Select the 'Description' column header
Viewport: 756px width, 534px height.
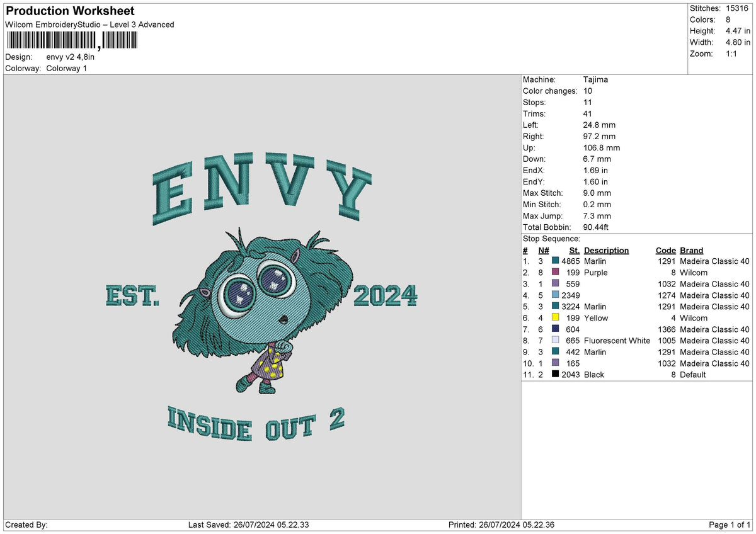pyautogui.click(x=607, y=250)
